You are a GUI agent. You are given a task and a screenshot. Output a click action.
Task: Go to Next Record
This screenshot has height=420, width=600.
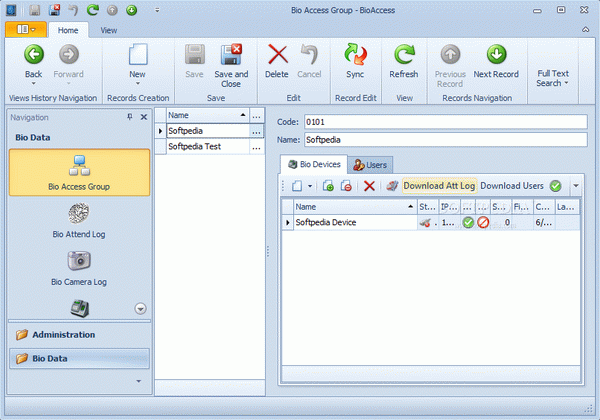pos(496,61)
